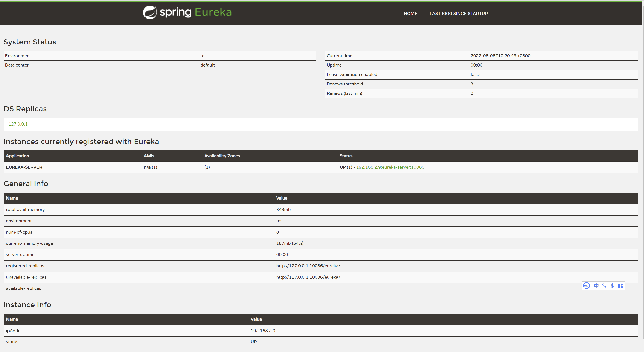Click the Status column header
Image resolution: width=644 pixels, height=352 pixels.
coord(346,156)
